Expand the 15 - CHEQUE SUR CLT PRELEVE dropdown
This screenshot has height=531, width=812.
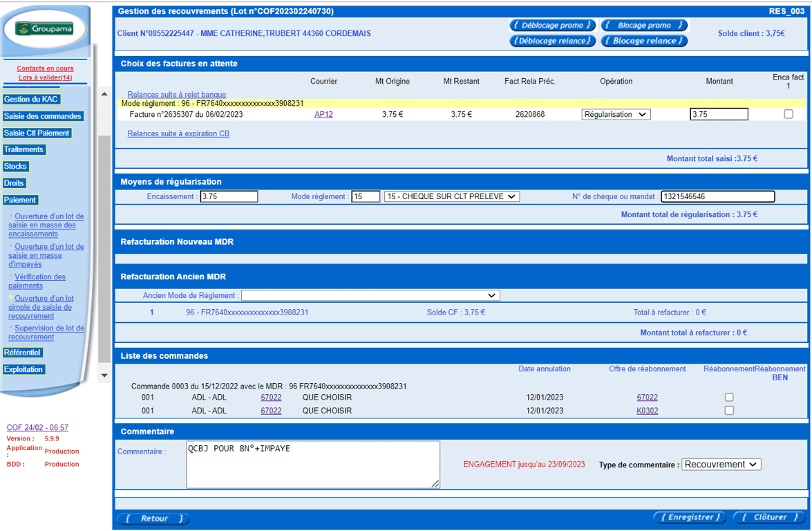tap(451, 196)
